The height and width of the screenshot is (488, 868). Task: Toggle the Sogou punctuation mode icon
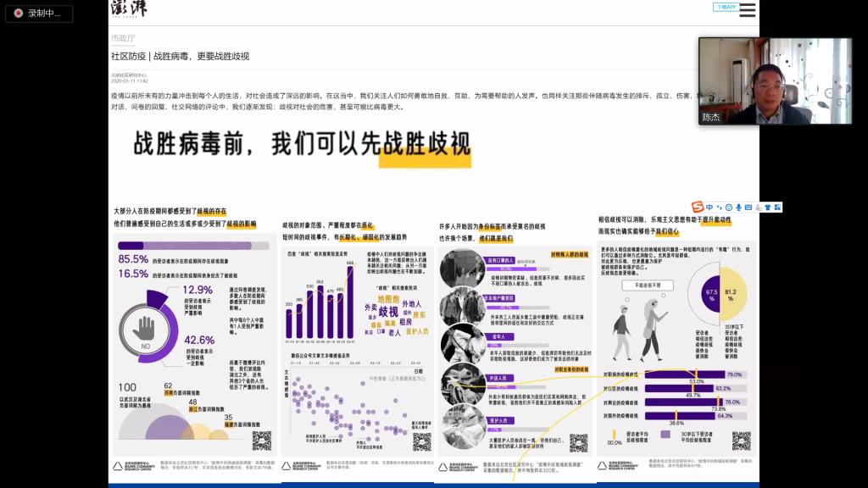(720, 207)
